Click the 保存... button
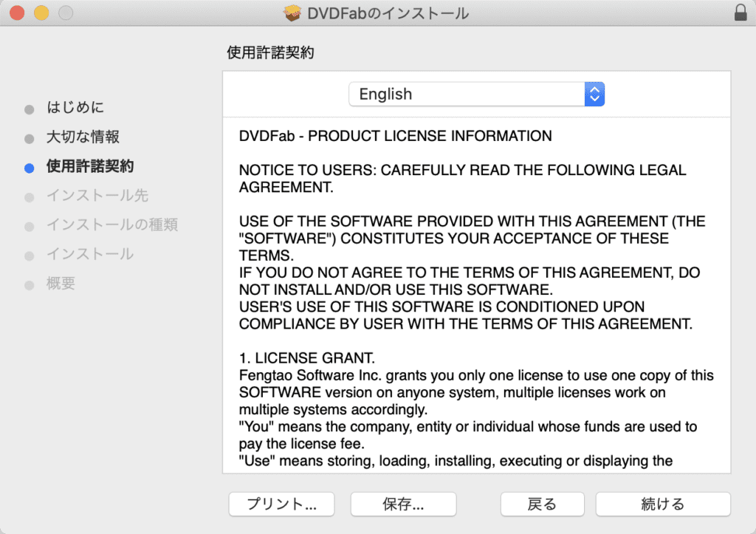 coord(404,504)
